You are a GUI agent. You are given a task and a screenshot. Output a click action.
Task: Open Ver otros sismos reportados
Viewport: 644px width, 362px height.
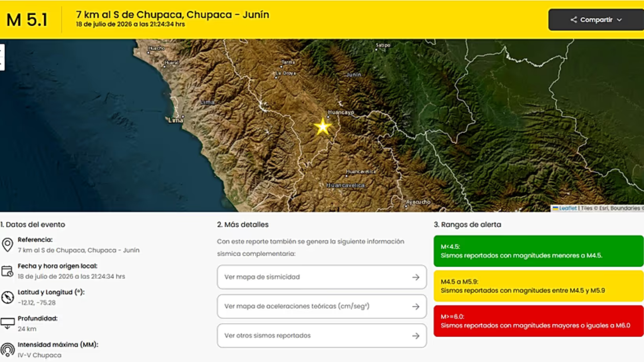tap(322, 335)
